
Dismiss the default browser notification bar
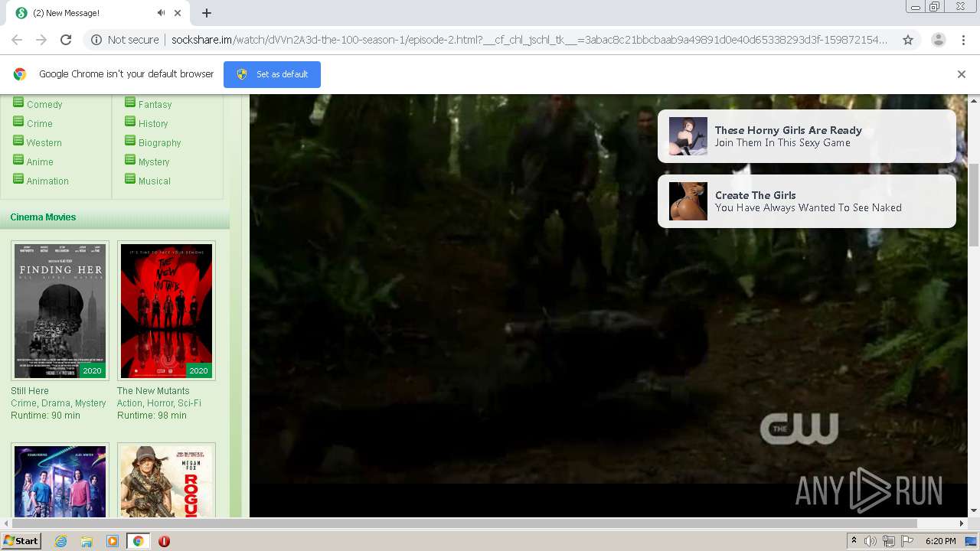click(x=962, y=74)
